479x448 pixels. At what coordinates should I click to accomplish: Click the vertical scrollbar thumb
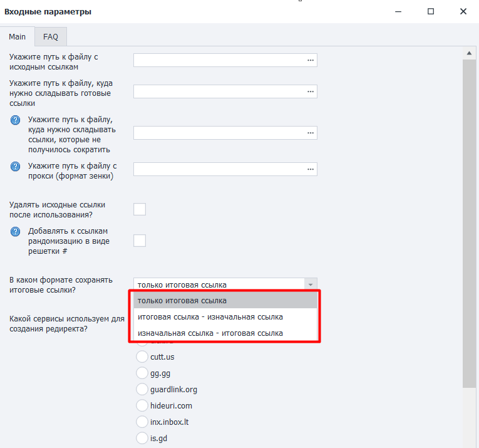coord(469,224)
